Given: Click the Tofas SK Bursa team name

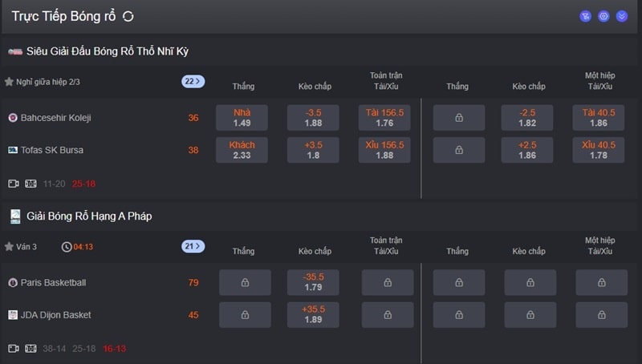Looking at the screenshot, I should [x=52, y=150].
